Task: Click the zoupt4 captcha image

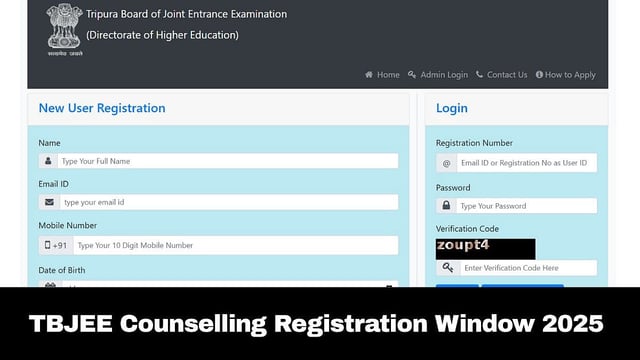Action: pos(485,249)
